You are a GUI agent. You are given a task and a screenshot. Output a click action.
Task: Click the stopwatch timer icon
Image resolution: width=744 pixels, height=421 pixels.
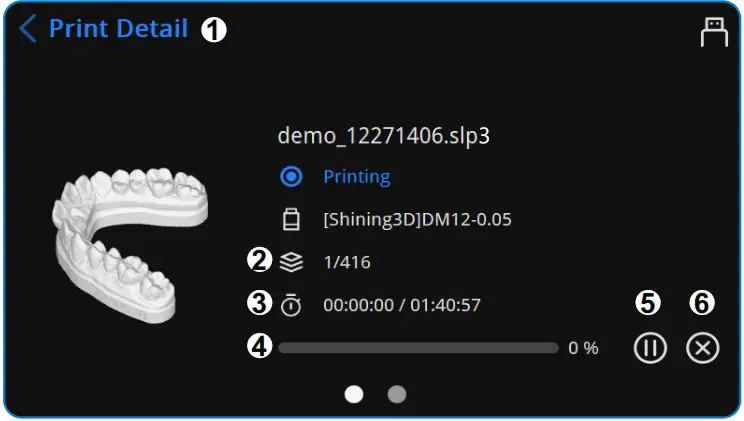[291, 305]
